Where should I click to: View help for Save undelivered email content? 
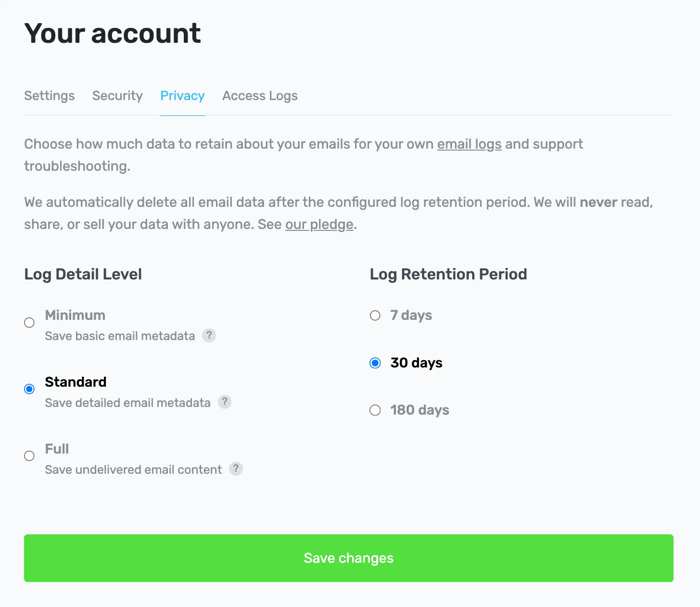point(236,469)
